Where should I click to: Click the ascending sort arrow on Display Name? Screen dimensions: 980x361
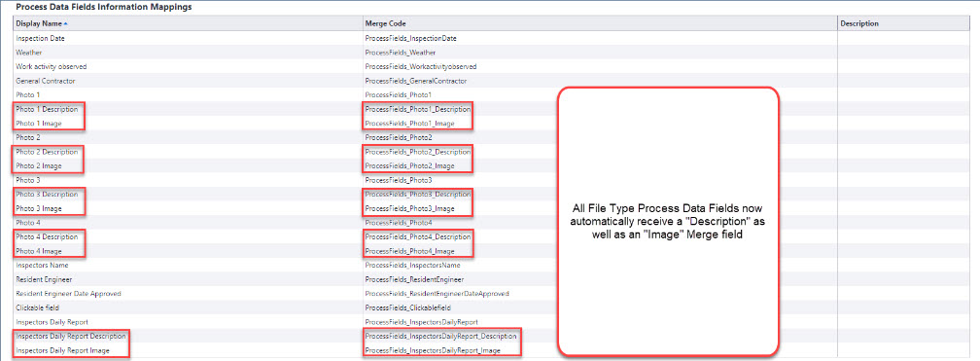point(66,23)
